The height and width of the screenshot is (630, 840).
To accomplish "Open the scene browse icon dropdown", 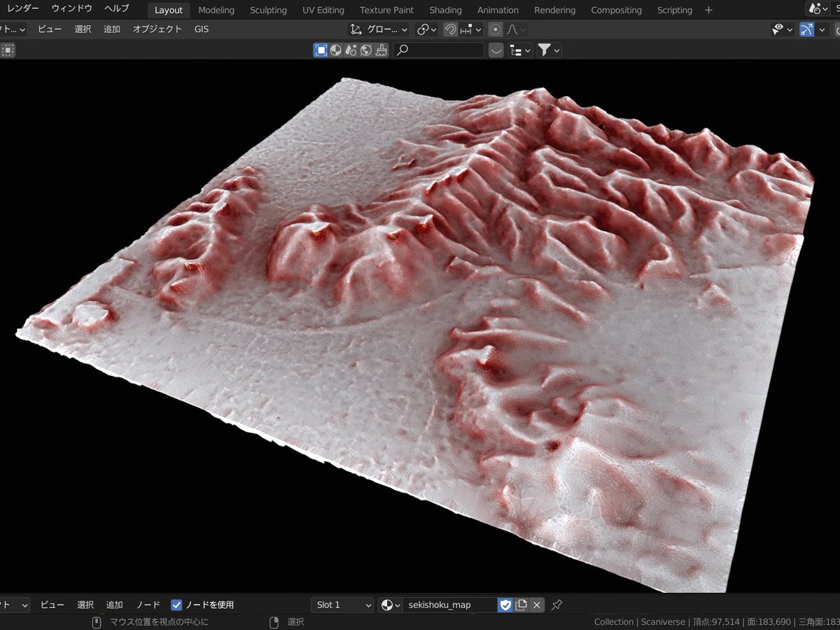I will point(818,8).
